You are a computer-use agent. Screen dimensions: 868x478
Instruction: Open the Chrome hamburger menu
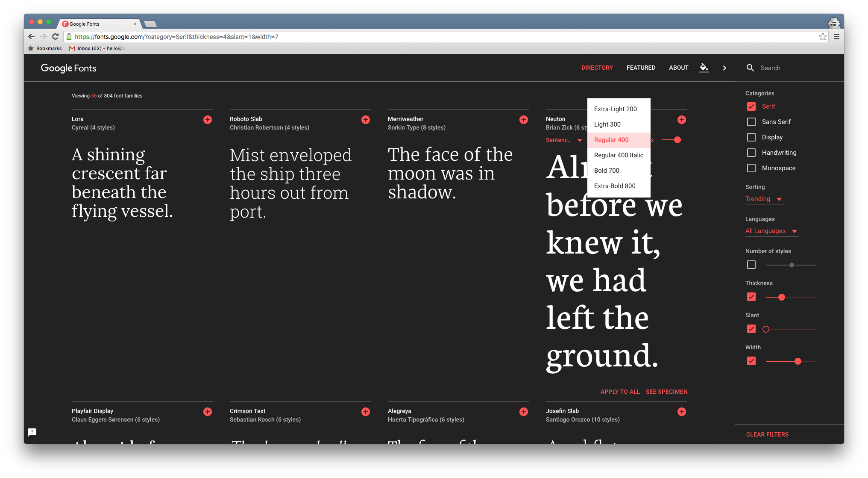(x=836, y=37)
